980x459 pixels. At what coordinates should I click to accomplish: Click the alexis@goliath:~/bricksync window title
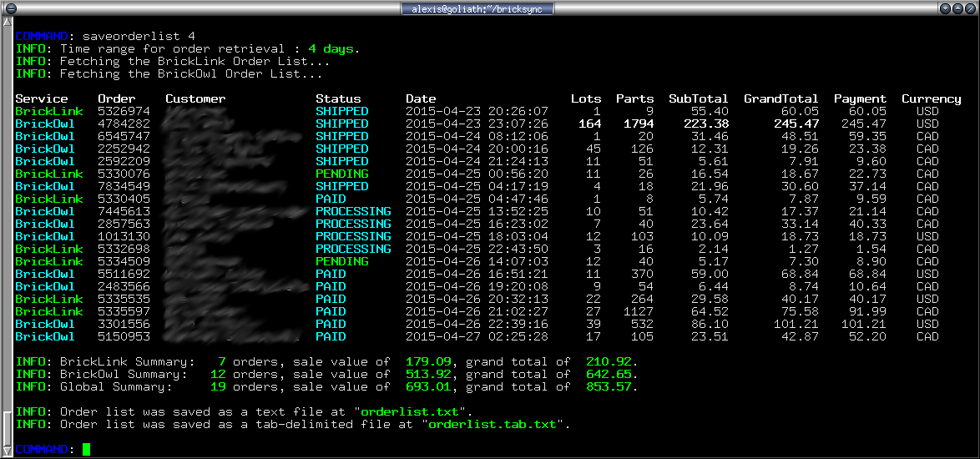(477, 8)
